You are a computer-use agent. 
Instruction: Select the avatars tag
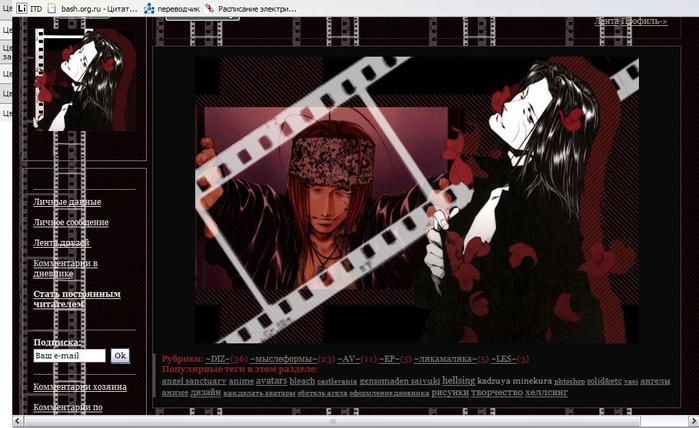tap(271, 381)
